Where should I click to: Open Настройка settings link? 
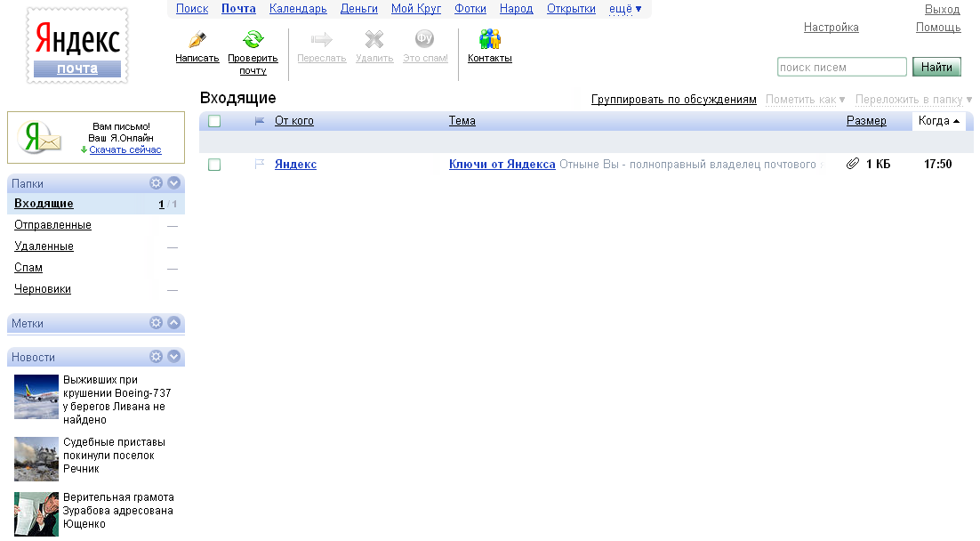[831, 27]
